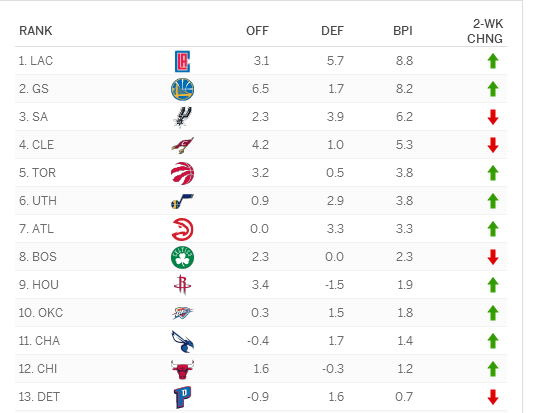This screenshot has height=413, width=559.
Task: Sort by the DEF column header
Action: (x=332, y=31)
